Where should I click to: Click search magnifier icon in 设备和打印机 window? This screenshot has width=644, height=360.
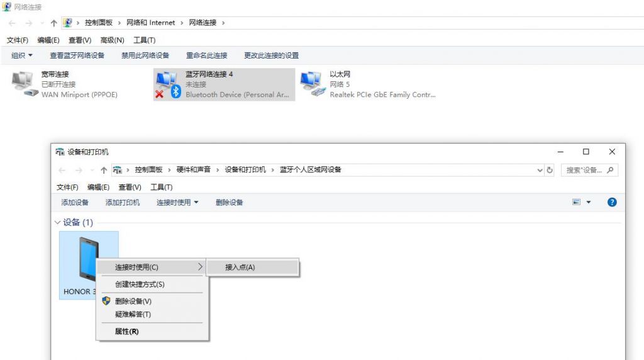click(610, 170)
